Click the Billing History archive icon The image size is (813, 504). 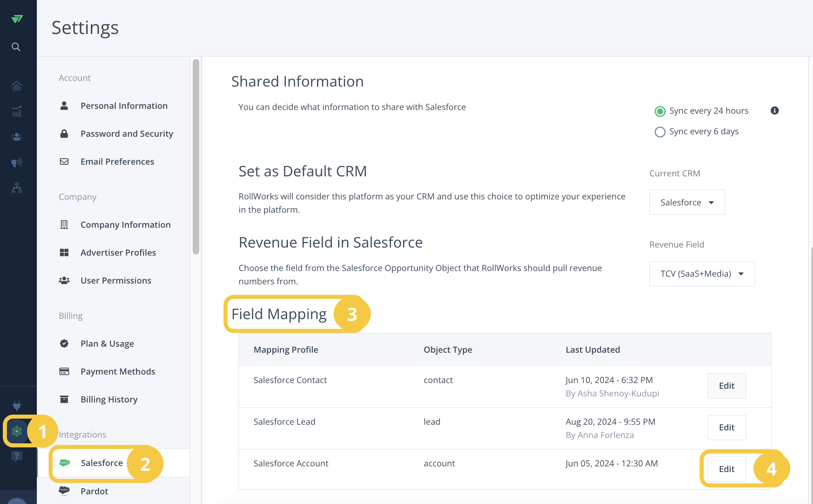click(x=64, y=399)
